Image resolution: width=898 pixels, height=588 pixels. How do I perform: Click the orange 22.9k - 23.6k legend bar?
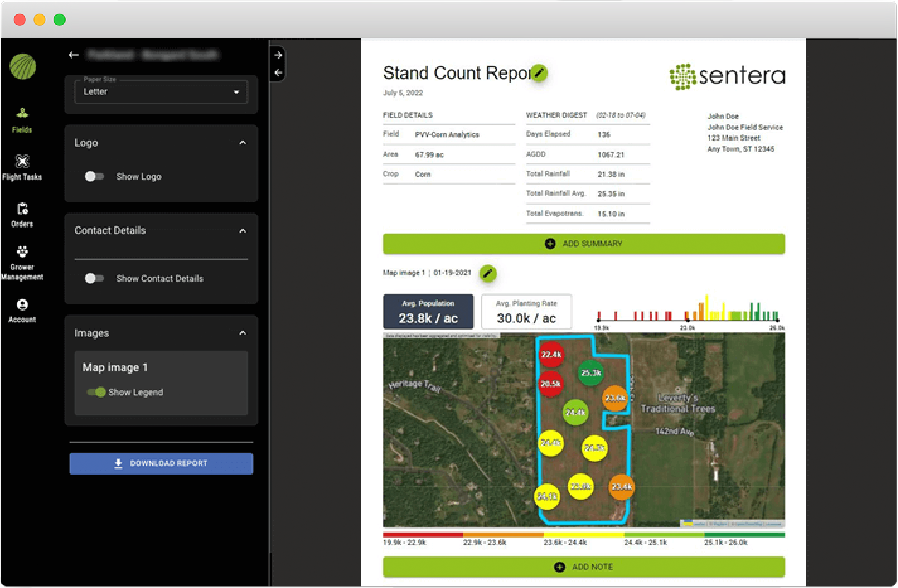(x=504, y=534)
